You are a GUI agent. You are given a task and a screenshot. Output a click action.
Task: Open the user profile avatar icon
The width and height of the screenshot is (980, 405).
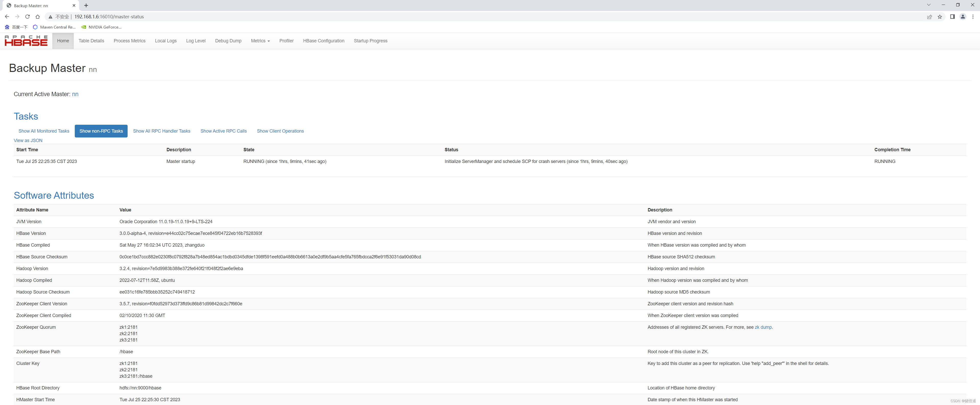(962, 17)
